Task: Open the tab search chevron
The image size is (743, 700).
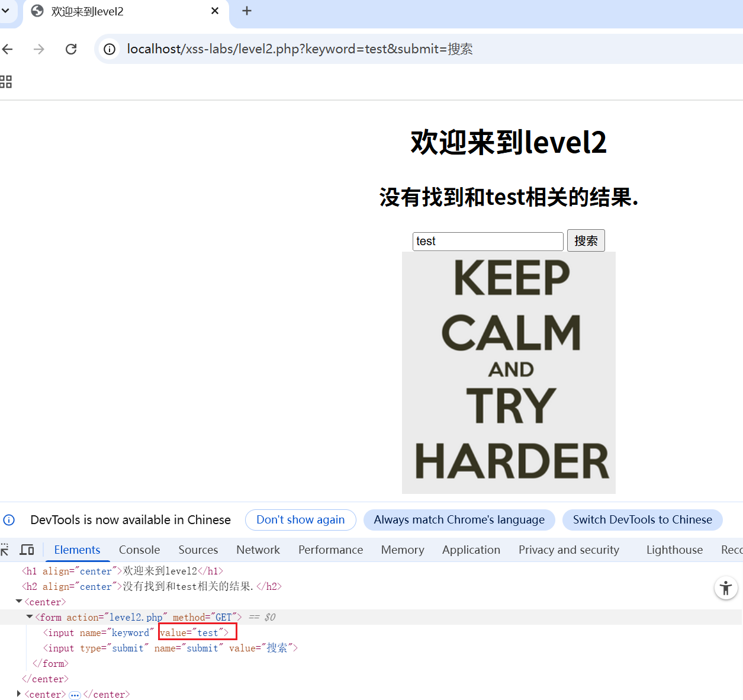Action: [x=5, y=11]
